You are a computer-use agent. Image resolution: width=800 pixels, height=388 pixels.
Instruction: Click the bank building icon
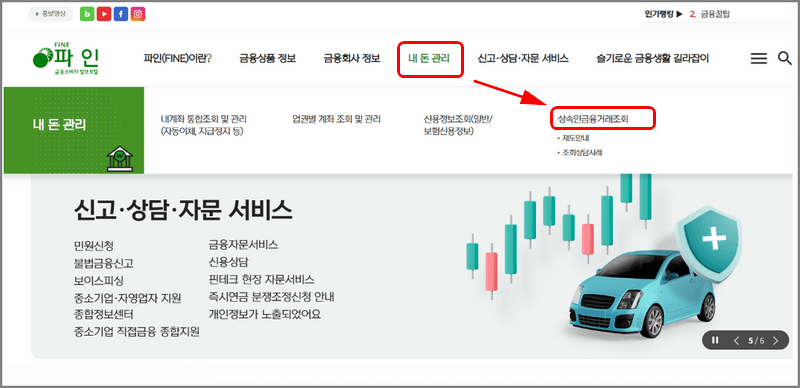tap(119, 159)
